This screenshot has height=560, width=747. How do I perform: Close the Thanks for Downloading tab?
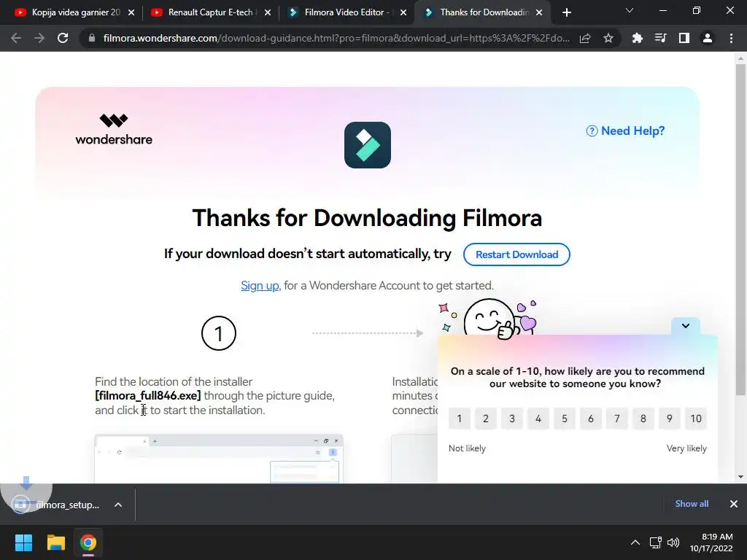point(539,12)
